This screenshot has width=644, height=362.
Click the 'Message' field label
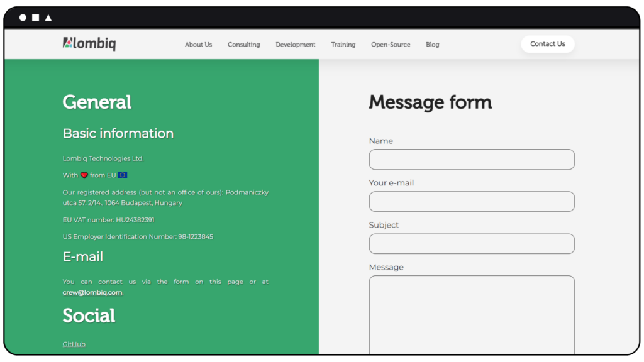386,267
